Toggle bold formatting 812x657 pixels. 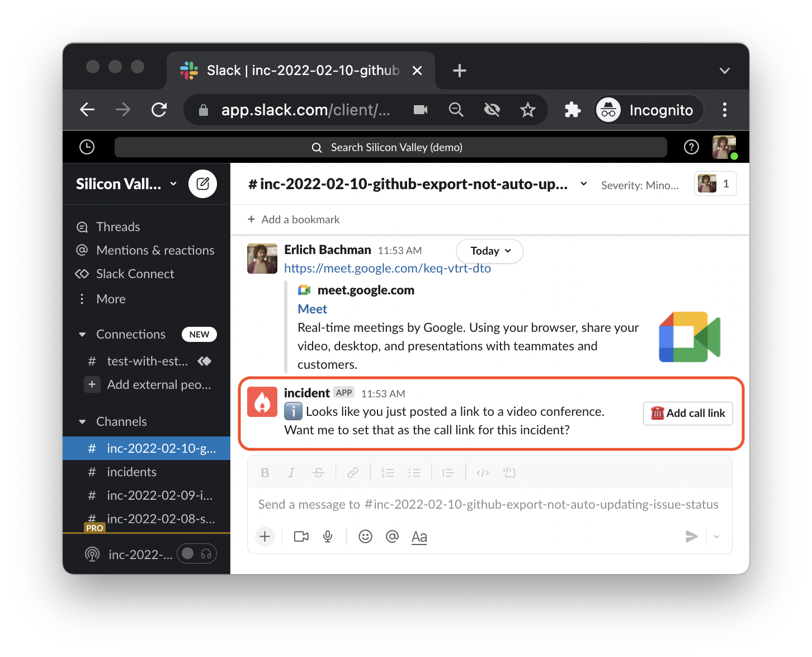pos(265,473)
